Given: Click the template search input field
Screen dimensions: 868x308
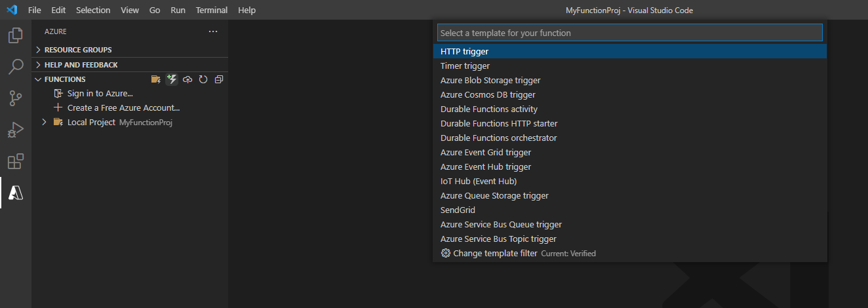Looking at the screenshot, I should pyautogui.click(x=629, y=33).
